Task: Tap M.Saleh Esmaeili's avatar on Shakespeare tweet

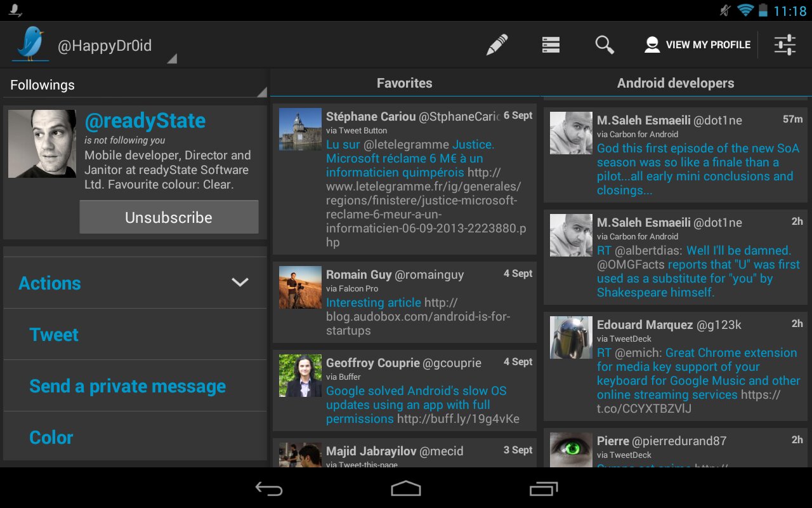Action: (x=571, y=236)
